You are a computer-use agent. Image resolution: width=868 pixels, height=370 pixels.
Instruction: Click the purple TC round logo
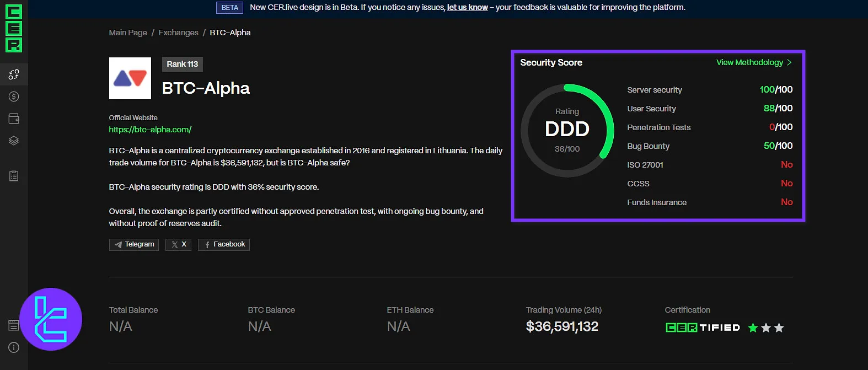pyautogui.click(x=51, y=319)
